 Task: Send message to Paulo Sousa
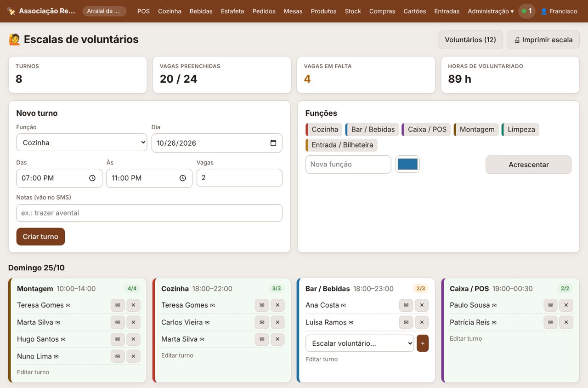coord(550,305)
